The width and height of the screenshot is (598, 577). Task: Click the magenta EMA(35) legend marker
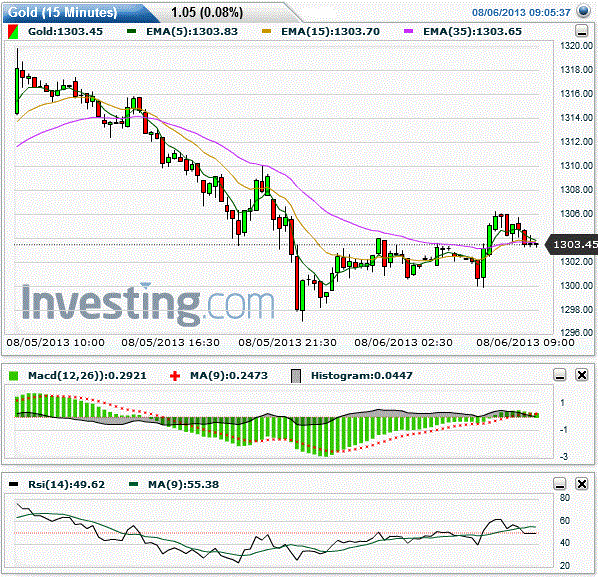click(408, 31)
